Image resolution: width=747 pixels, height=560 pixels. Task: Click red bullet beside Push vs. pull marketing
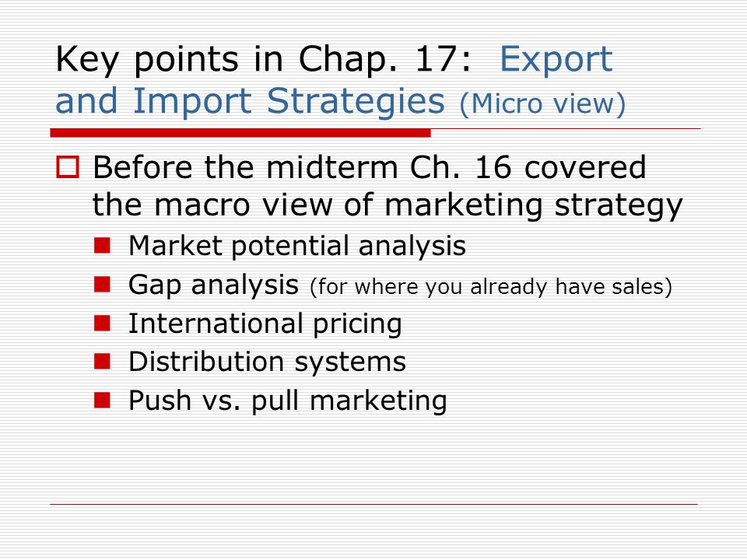[x=103, y=400]
